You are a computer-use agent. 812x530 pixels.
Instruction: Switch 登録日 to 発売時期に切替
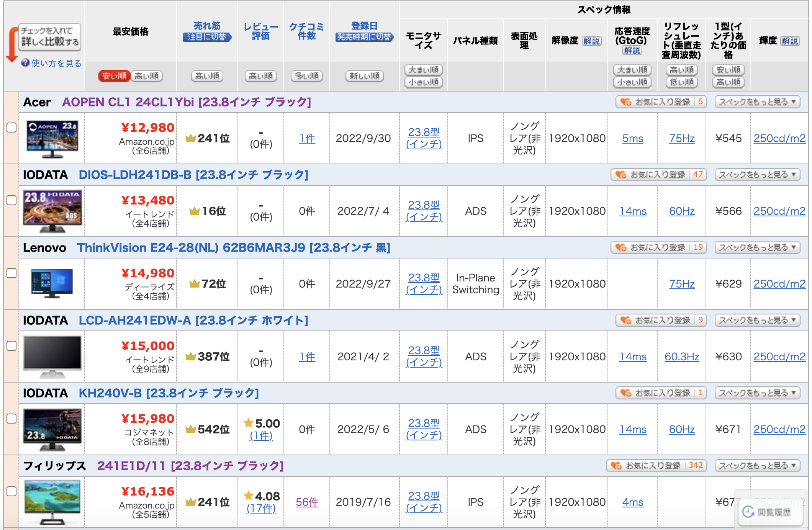point(364,37)
